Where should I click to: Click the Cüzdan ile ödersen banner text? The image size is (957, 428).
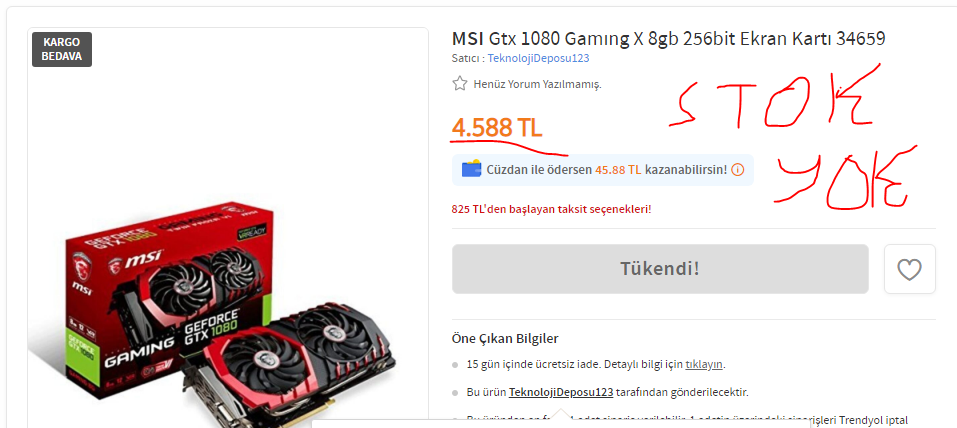coord(607,170)
